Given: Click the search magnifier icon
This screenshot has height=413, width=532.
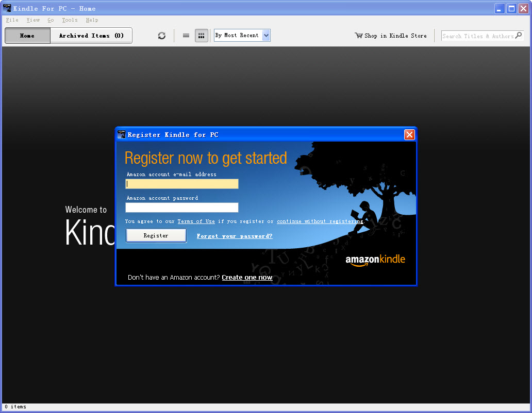Looking at the screenshot, I should point(519,36).
